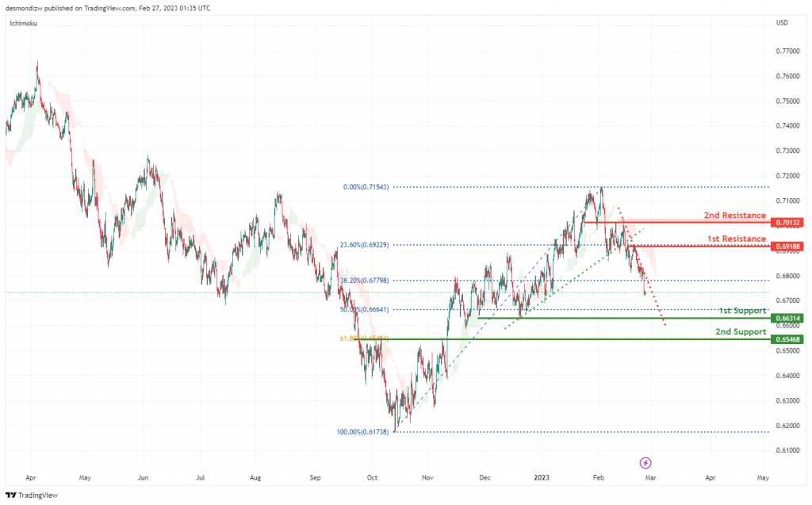The height and width of the screenshot is (505, 812).
Task: Click the Dec time axis label
Action: [x=485, y=477]
